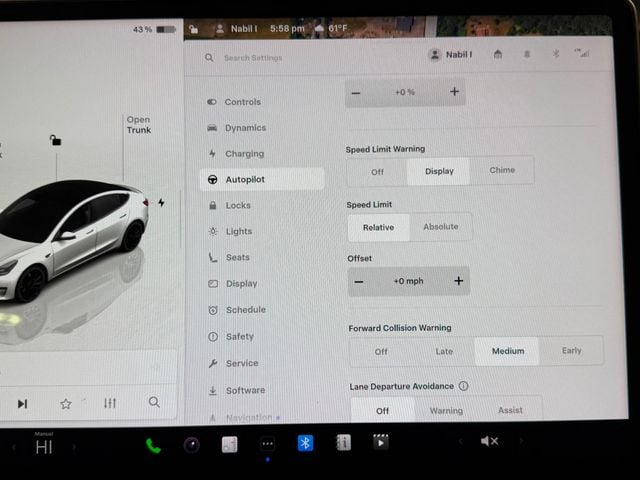Tap the Bluetooth app icon in dock
This screenshot has height=480, width=640.
point(305,442)
